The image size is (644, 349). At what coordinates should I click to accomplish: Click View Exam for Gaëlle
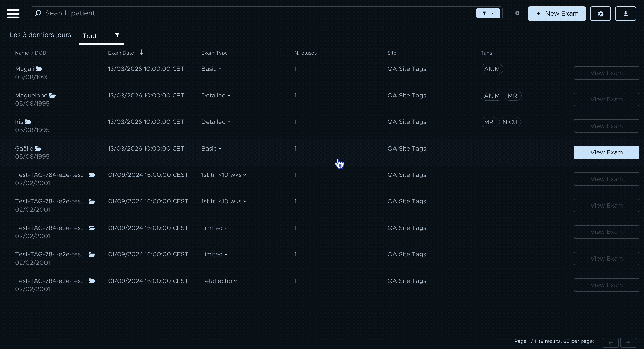606,152
